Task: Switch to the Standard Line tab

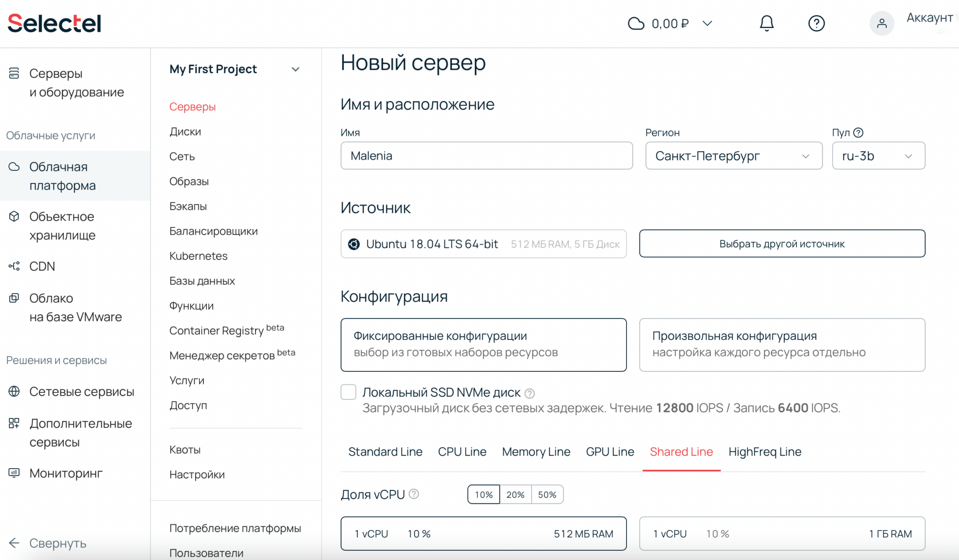Action: point(385,452)
